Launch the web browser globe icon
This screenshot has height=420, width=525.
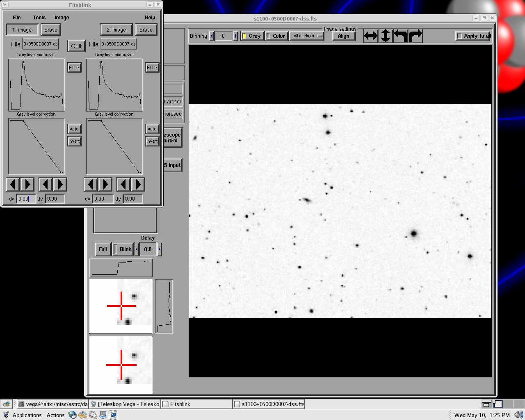click(73, 415)
